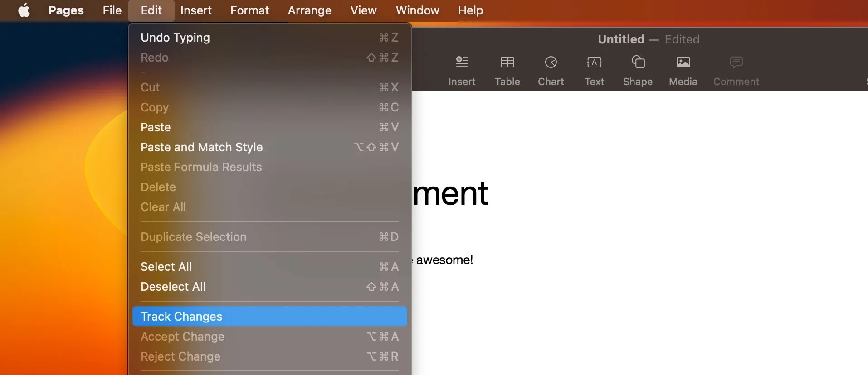This screenshot has height=375, width=868.
Task: Choose Clear All
Action: point(270,207)
